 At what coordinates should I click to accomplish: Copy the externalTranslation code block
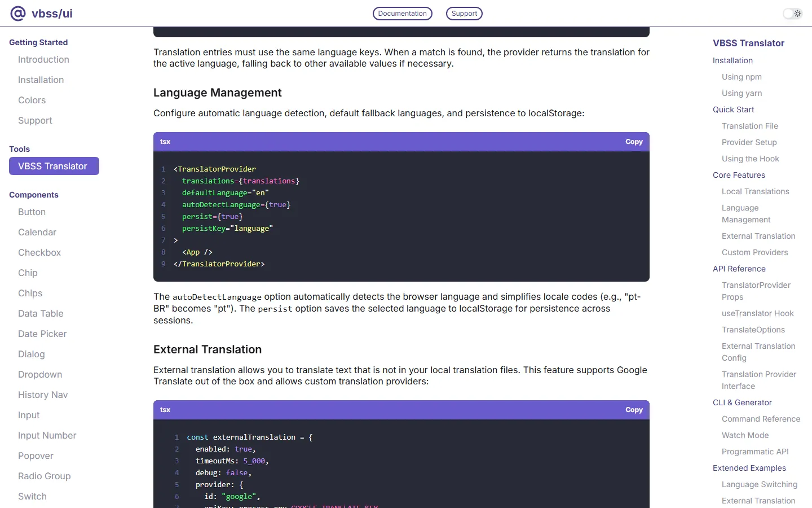tap(634, 410)
